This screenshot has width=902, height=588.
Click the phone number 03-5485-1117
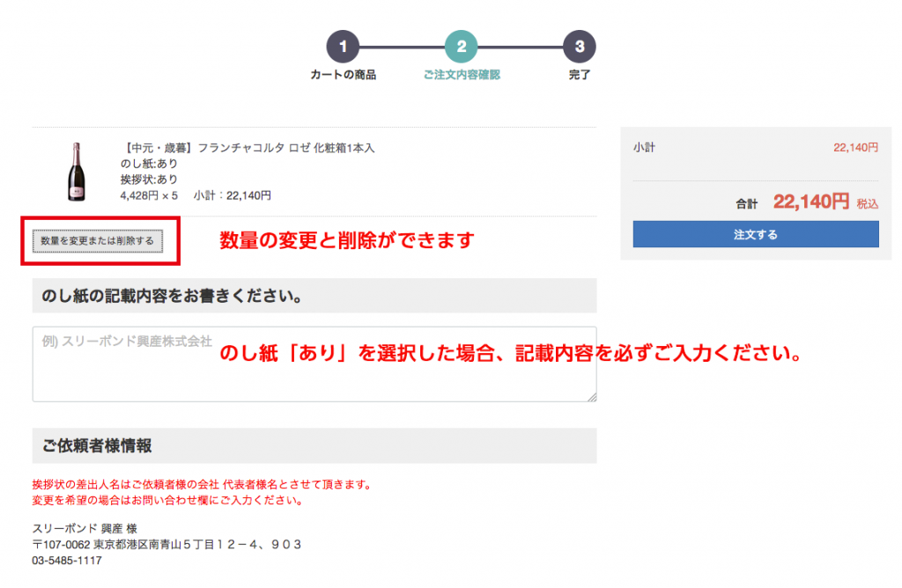click(x=67, y=560)
